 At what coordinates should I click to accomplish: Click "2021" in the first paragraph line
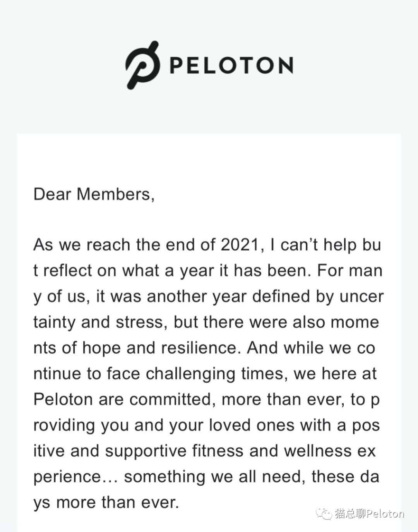tap(239, 245)
